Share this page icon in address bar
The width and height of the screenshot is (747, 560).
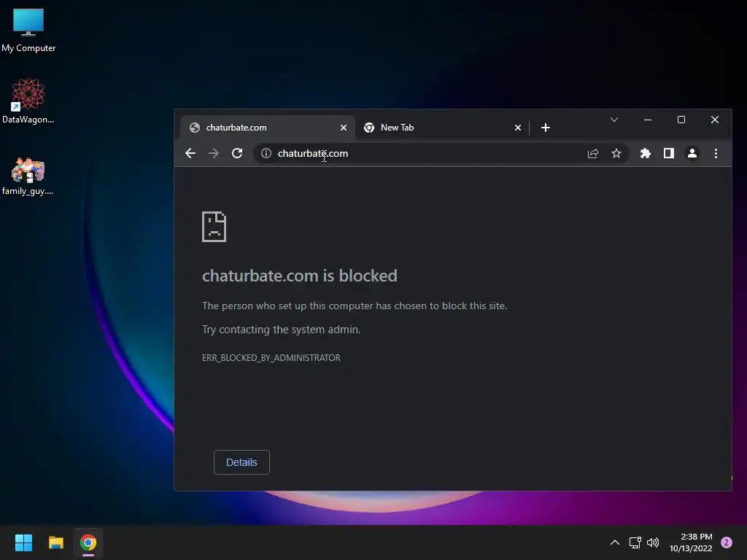pos(593,153)
